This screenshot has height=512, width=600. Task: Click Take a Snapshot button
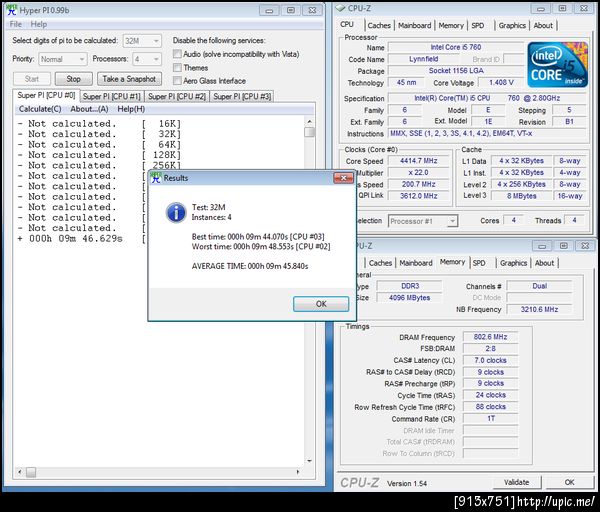129,79
